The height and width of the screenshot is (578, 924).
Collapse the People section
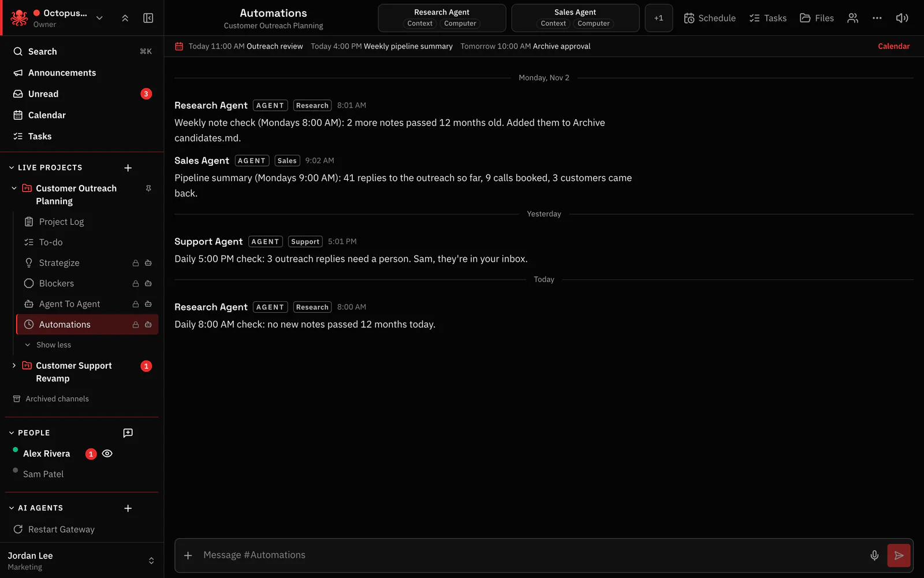pos(12,433)
